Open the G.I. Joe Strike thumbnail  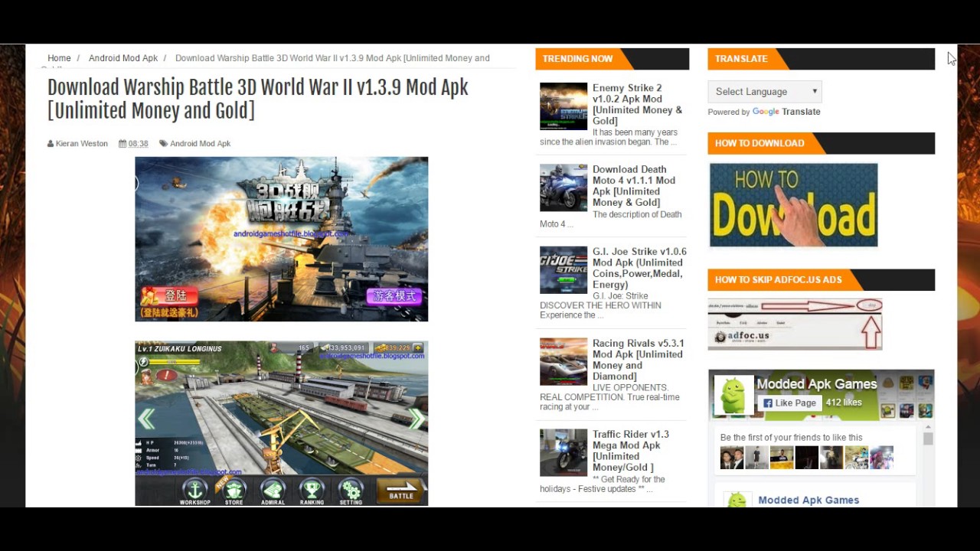(563, 270)
